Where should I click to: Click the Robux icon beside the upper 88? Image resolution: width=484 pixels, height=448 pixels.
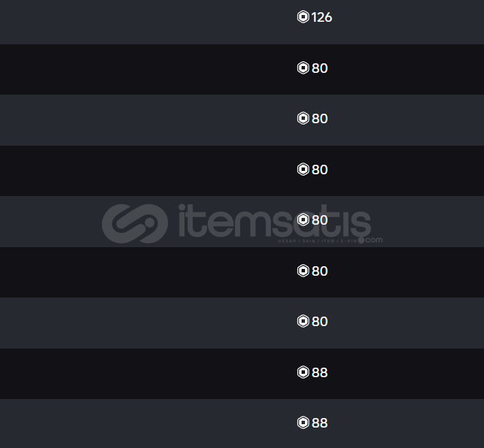click(x=303, y=372)
